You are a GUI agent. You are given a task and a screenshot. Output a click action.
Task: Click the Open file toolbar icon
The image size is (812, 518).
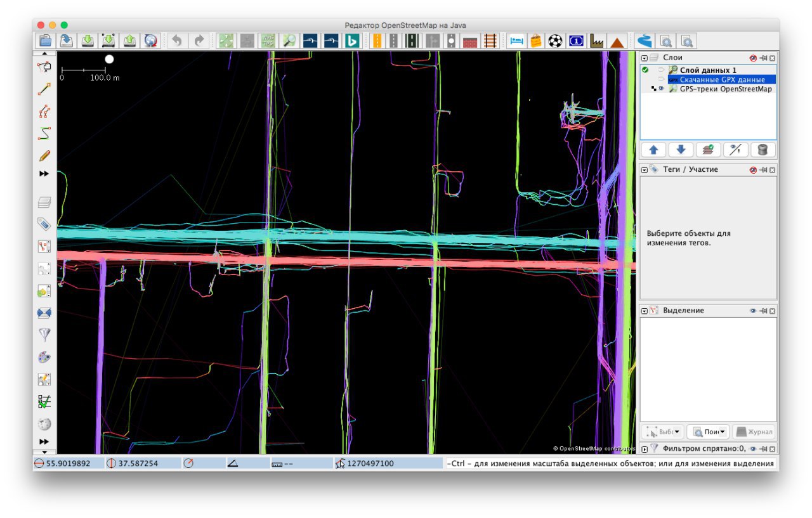(45, 41)
